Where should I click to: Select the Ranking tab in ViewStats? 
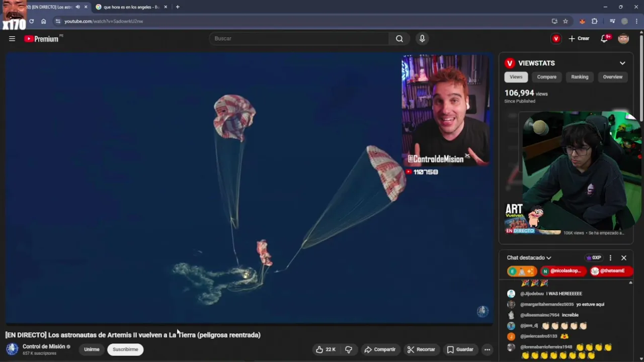[x=580, y=77]
